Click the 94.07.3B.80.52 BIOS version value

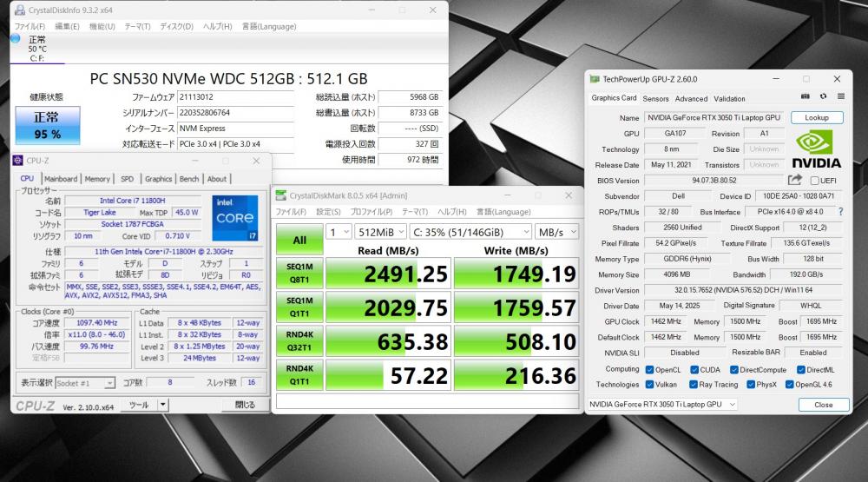(714, 181)
